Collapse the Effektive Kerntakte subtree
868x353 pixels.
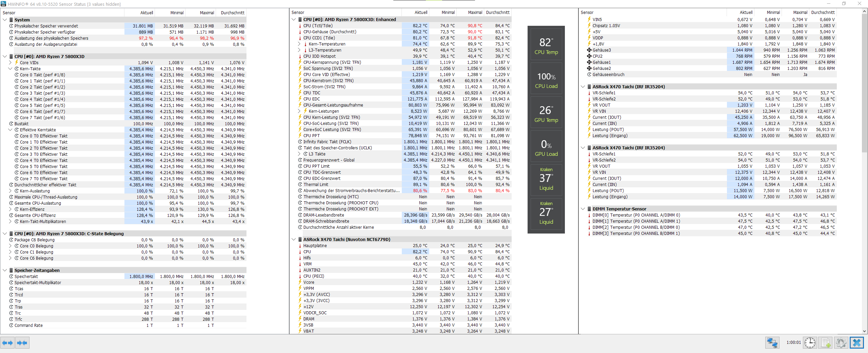coord(10,130)
